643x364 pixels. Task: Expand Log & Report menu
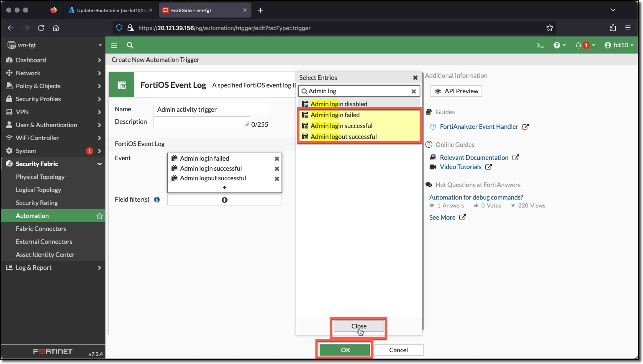tap(53, 268)
